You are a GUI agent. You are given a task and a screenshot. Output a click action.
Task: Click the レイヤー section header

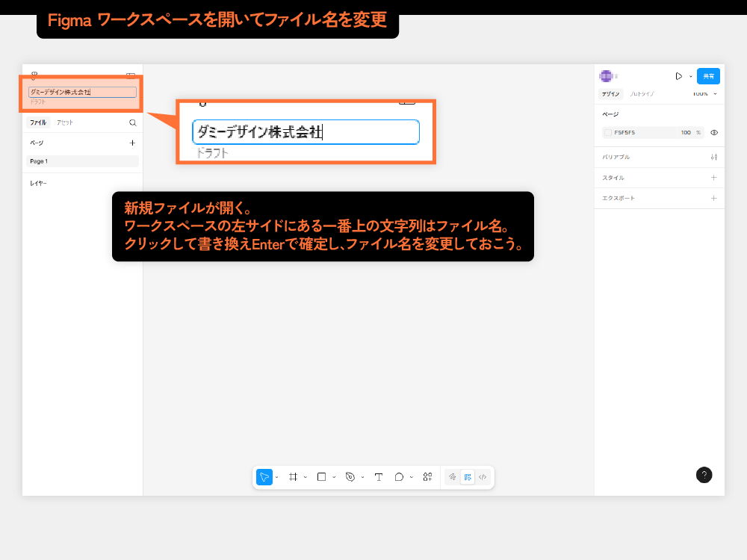tap(38, 184)
